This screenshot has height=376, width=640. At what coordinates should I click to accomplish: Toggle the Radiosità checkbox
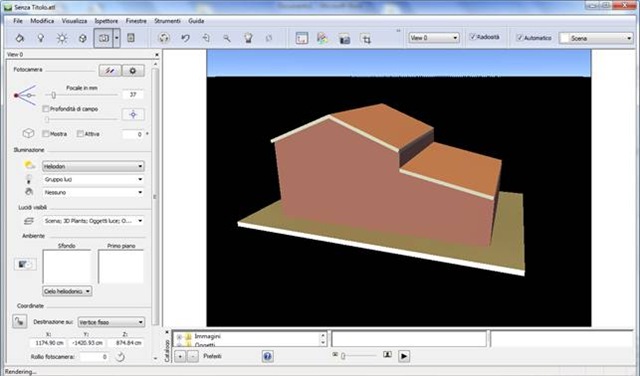point(473,37)
